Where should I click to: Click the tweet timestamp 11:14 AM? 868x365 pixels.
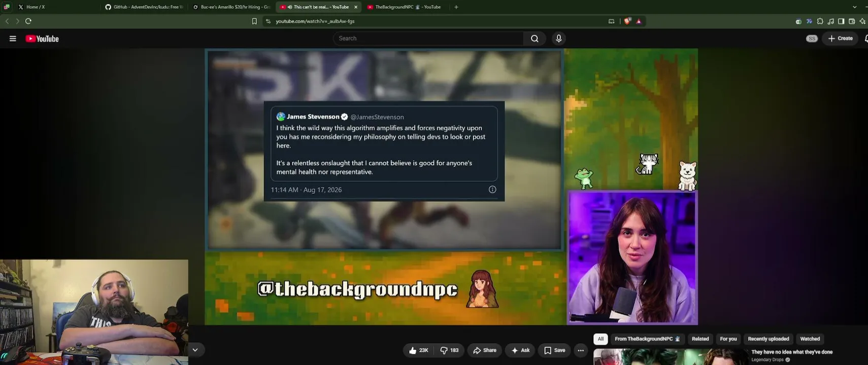pos(306,190)
